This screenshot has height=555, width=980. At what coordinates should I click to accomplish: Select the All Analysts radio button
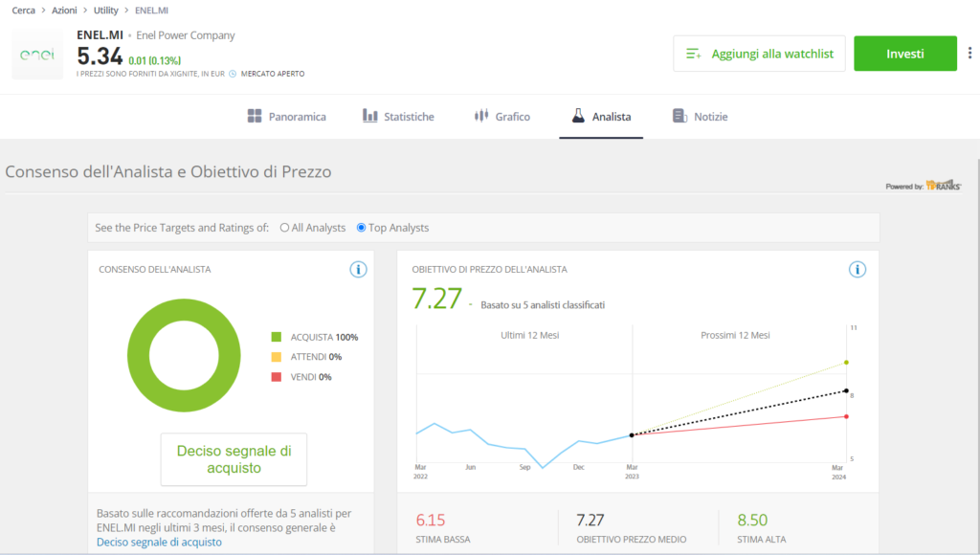[x=284, y=228]
